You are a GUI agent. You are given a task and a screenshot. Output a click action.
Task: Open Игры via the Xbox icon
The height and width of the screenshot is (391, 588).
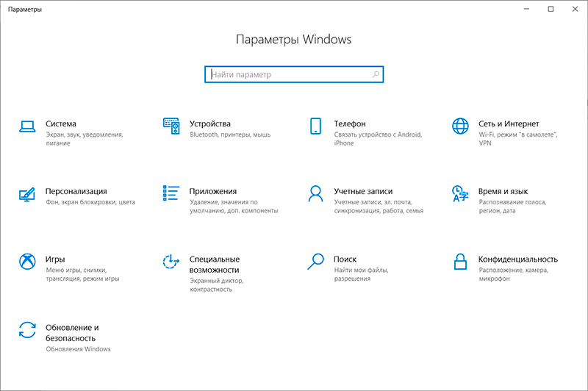(x=26, y=262)
